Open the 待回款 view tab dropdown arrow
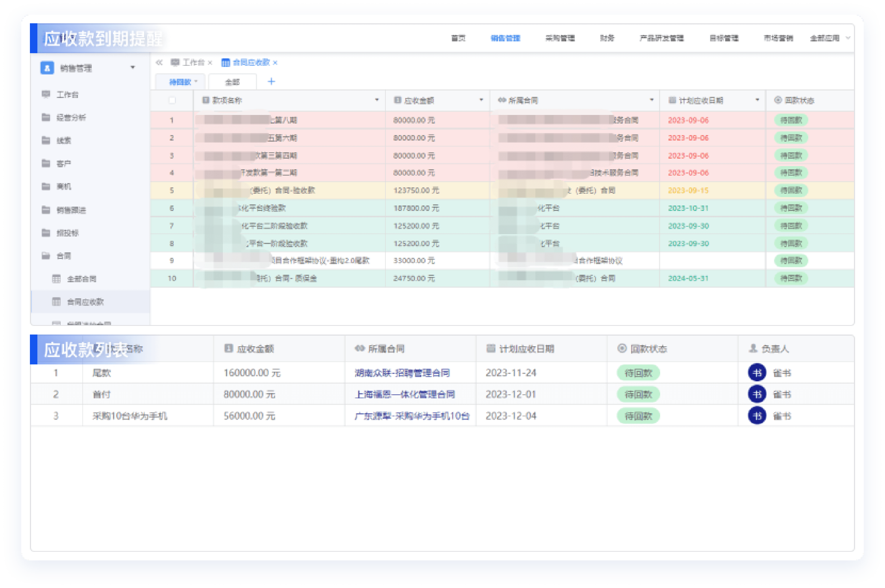This screenshot has width=885, height=588. point(196,81)
